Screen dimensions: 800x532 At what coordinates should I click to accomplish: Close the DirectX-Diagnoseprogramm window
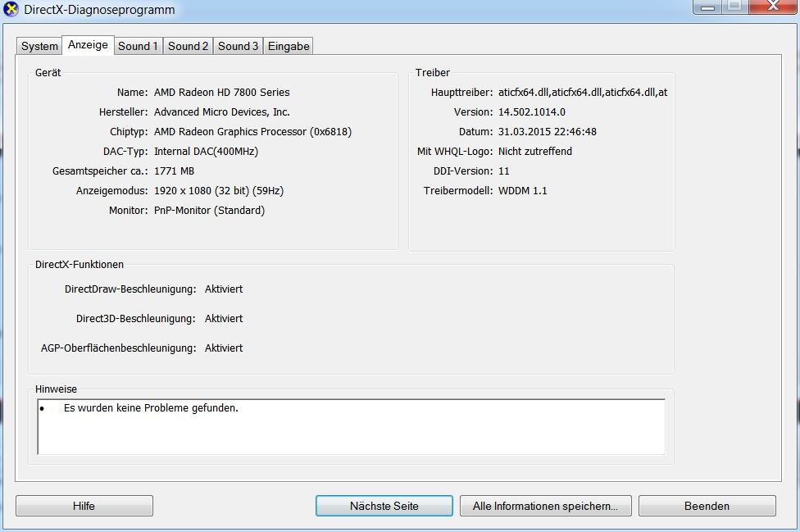pyautogui.click(x=774, y=7)
